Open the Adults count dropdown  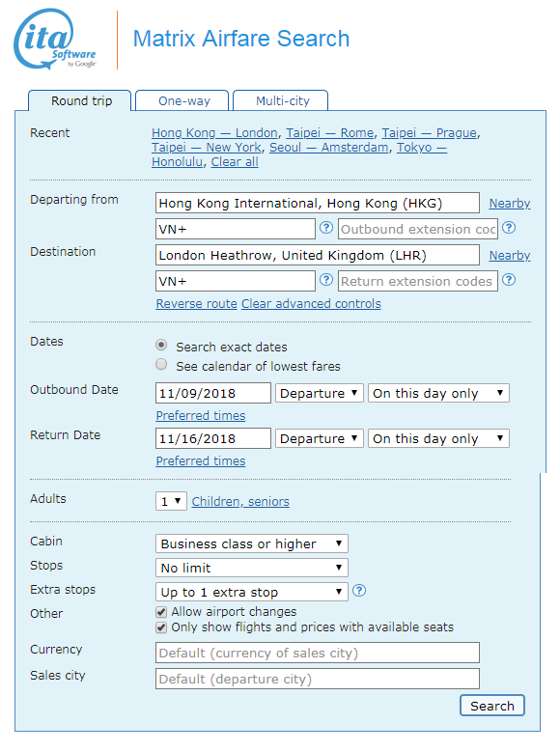[x=171, y=501]
